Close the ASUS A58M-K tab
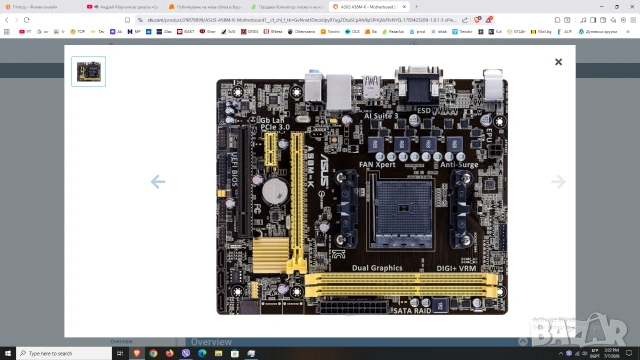The height and width of the screenshot is (360, 640). point(404,7)
